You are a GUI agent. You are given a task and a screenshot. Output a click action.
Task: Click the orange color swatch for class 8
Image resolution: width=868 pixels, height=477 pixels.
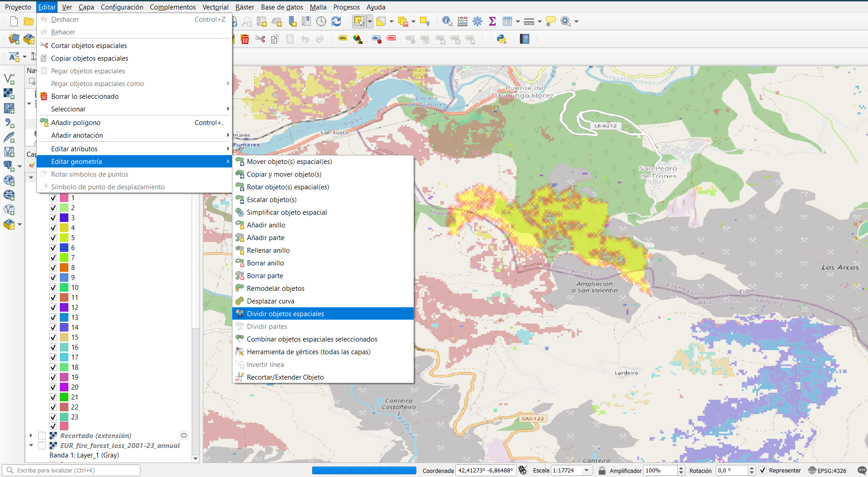pos(64,268)
